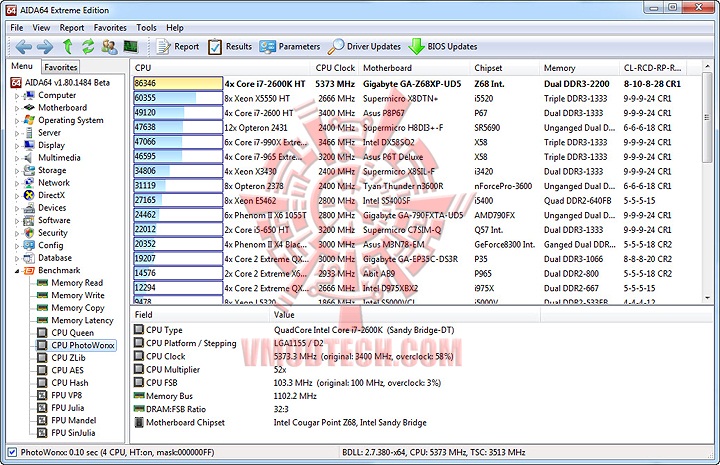The height and width of the screenshot is (465, 720).
Task: Click the users icon in toolbar
Action: tap(109, 46)
